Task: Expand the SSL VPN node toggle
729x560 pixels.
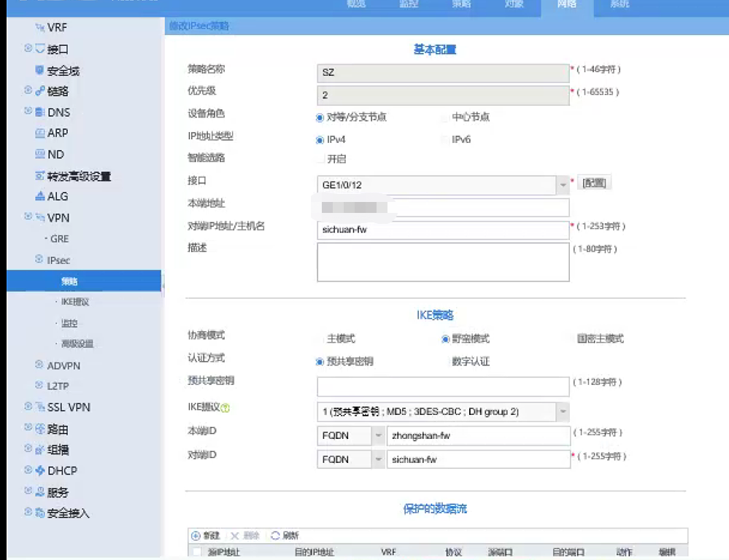Action: point(28,406)
